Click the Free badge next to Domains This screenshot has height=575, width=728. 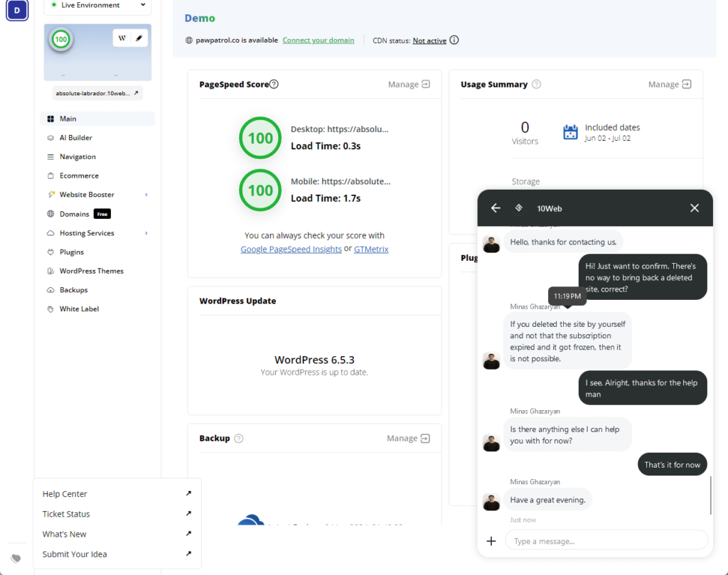click(x=102, y=214)
